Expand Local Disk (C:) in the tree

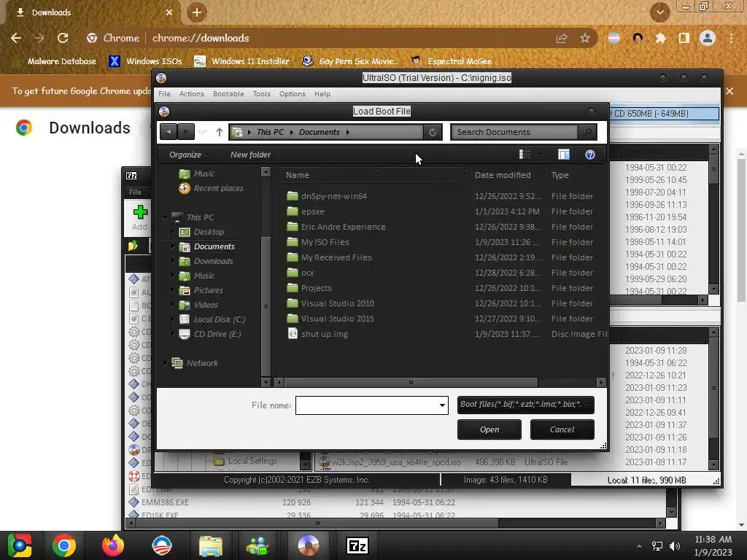point(172,319)
